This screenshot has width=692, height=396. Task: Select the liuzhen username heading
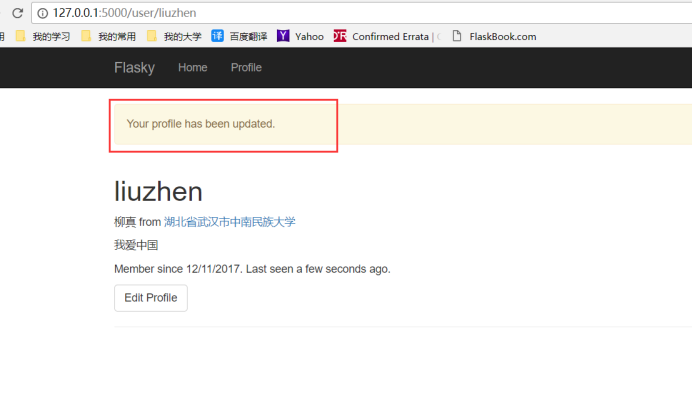(x=158, y=192)
